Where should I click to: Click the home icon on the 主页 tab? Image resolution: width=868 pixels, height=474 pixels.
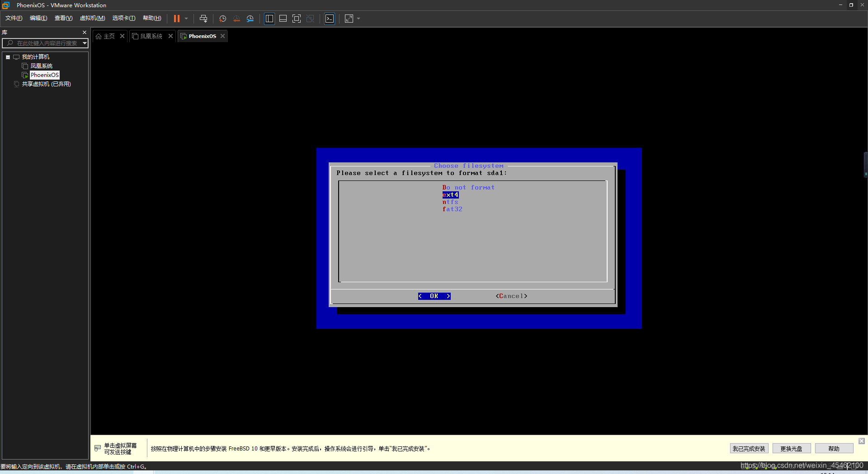click(99, 36)
